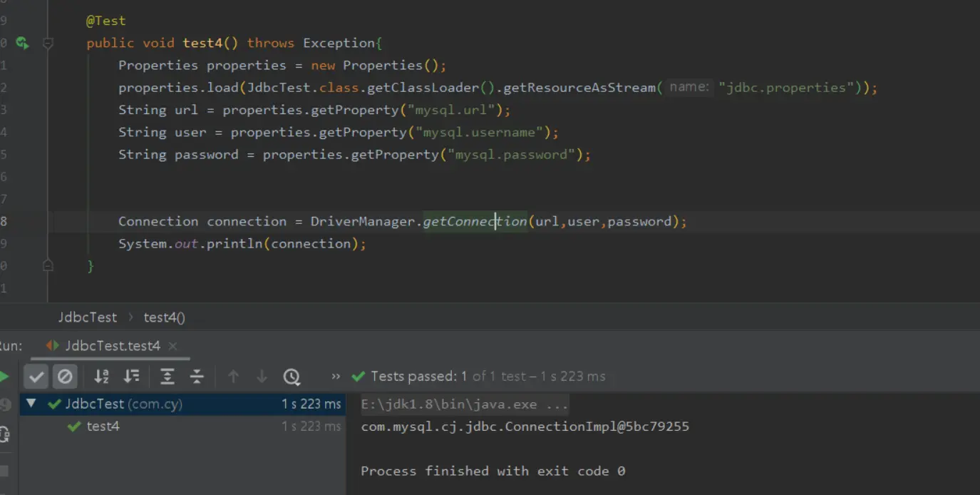
Task: Click 'new Properties()' in the code
Action: (x=375, y=65)
